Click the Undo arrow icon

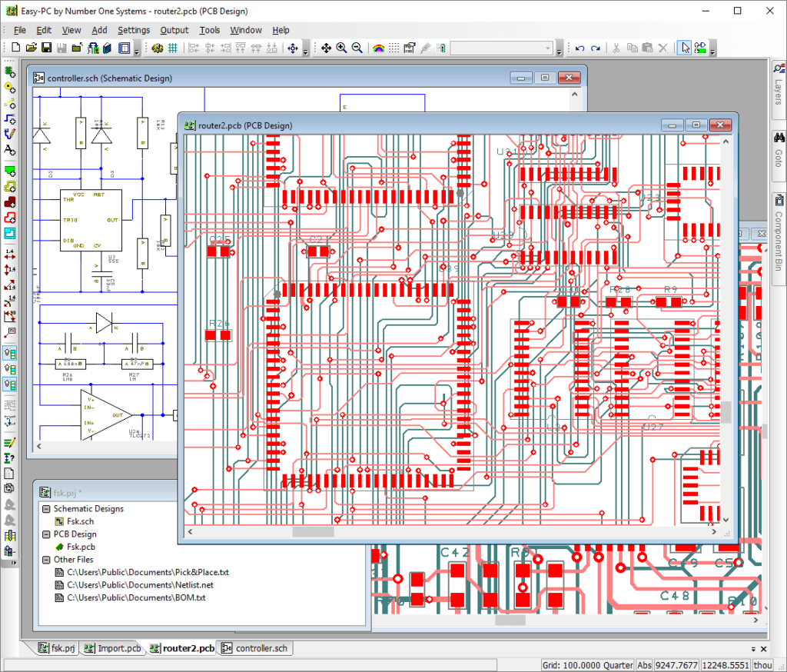tap(579, 48)
